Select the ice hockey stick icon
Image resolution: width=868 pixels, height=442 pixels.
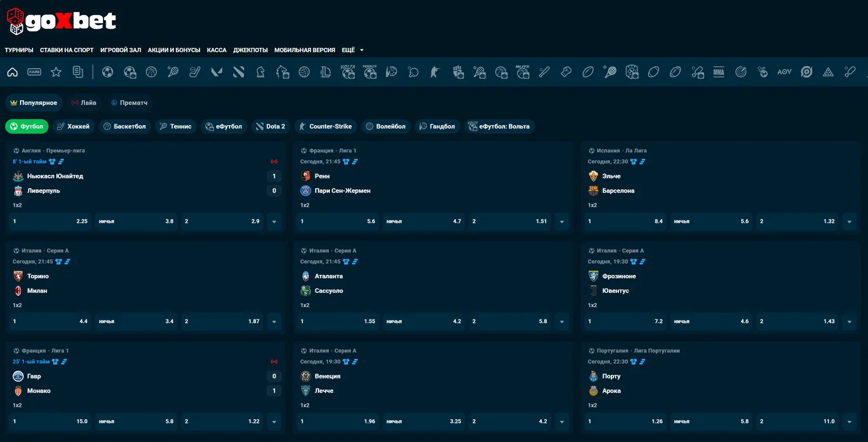pos(195,72)
